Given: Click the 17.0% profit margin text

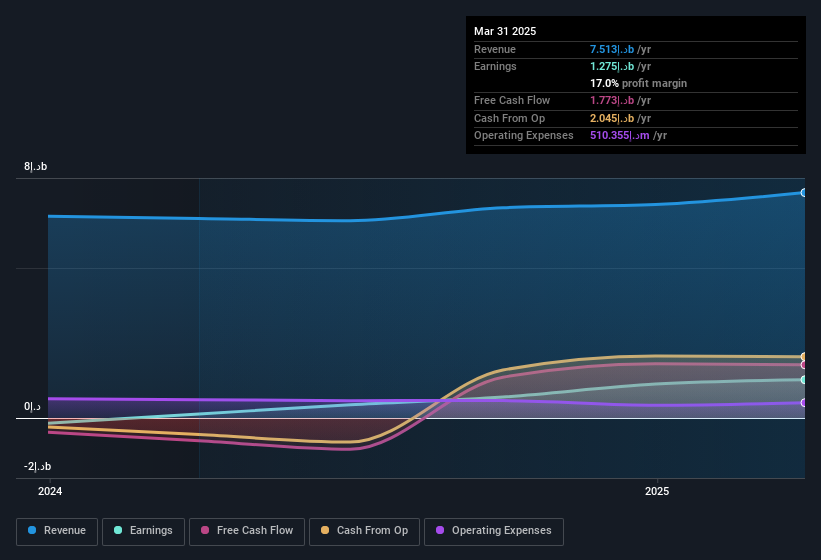Looking at the screenshot, I should click(x=638, y=83).
